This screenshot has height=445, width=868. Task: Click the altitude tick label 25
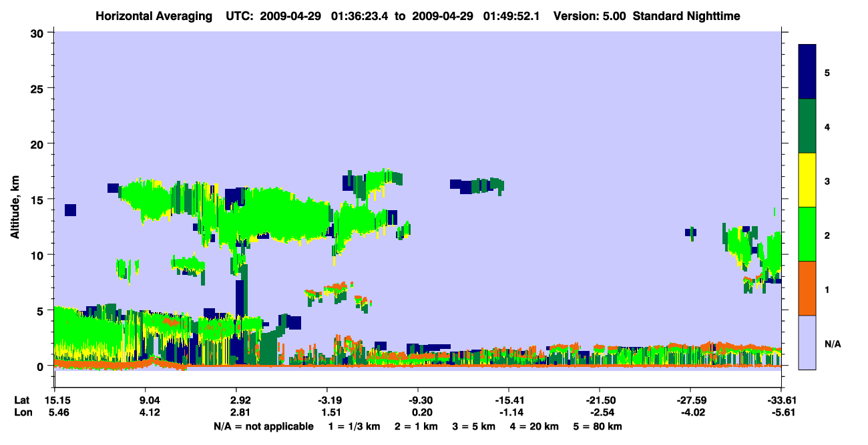click(39, 88)
